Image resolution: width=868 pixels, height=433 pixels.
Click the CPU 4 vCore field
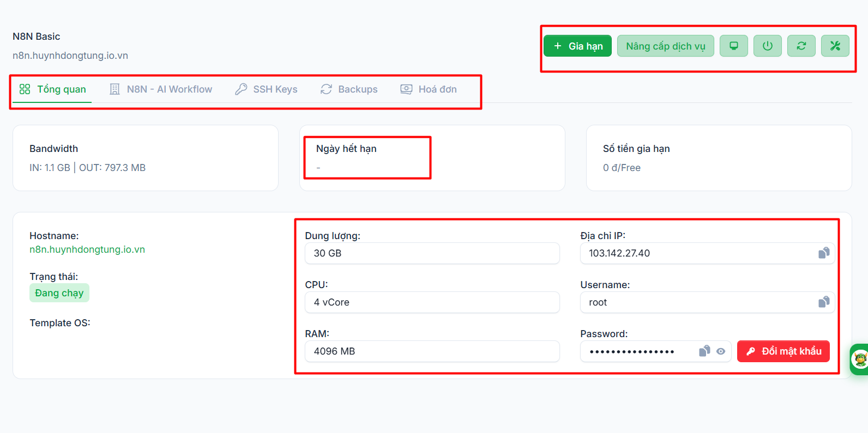pos(432,302)
